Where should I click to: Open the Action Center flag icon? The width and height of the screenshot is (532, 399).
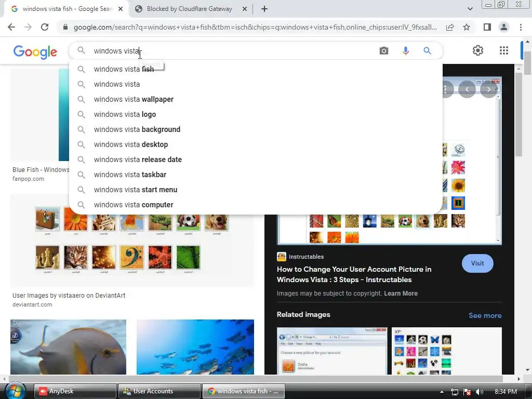(467, 392)
